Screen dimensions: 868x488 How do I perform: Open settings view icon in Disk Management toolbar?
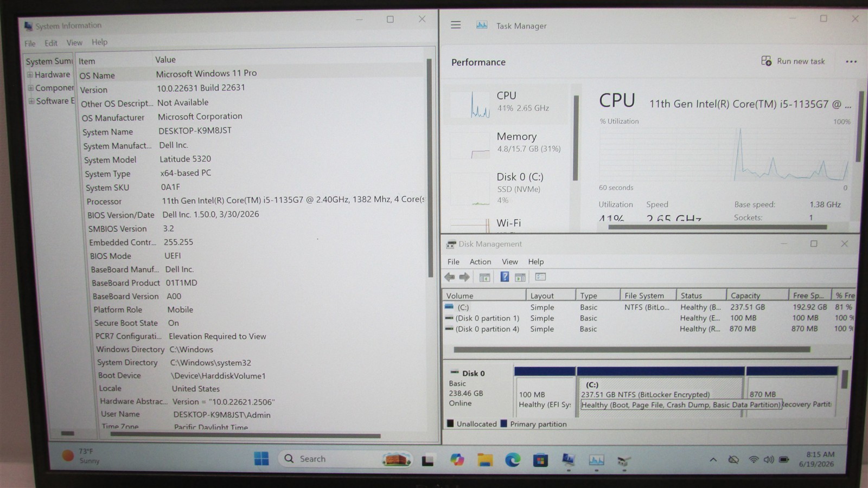tap(540, 277)
